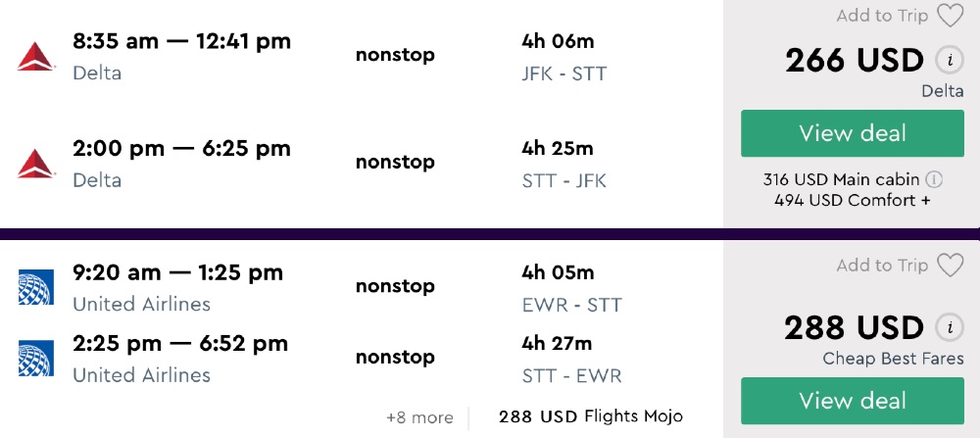Toggle Add to Trip for 288 USD fare
The image size is (980, 438).
point(882,266)
